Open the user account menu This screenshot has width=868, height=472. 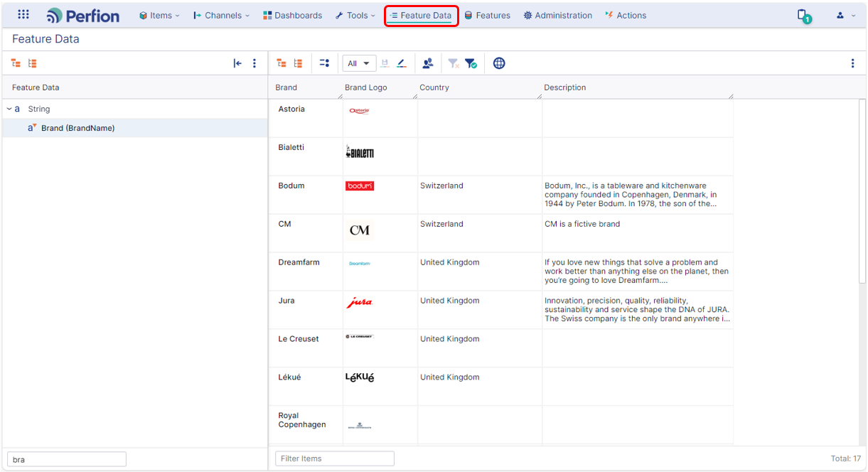(x=845, y=16)
